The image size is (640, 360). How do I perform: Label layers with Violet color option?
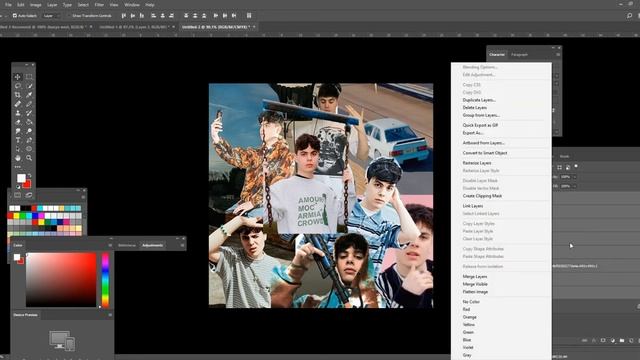pyautogui.click(x=468, y=348)
